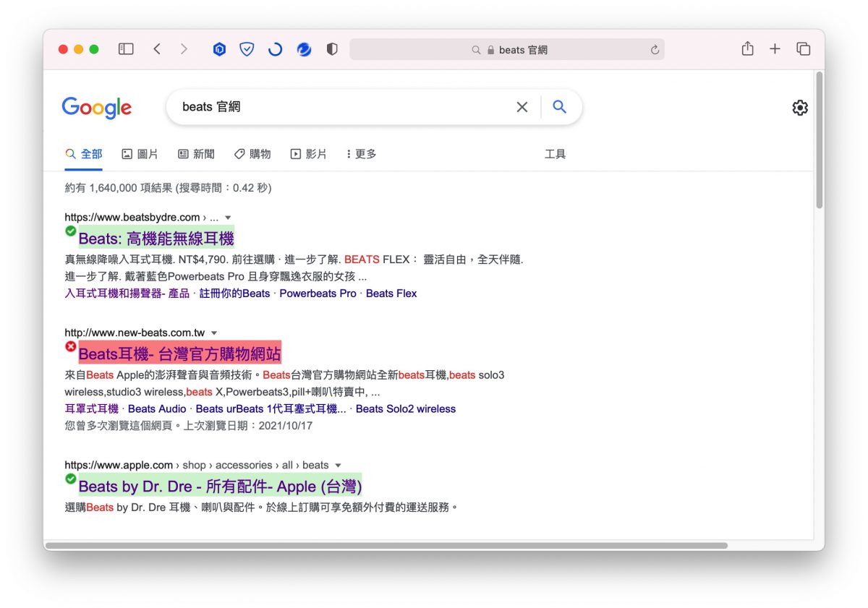The image size is (868, 608).
Task: Select the 全部 search tab
Action: pyautogui.click(x=84, y=154)
